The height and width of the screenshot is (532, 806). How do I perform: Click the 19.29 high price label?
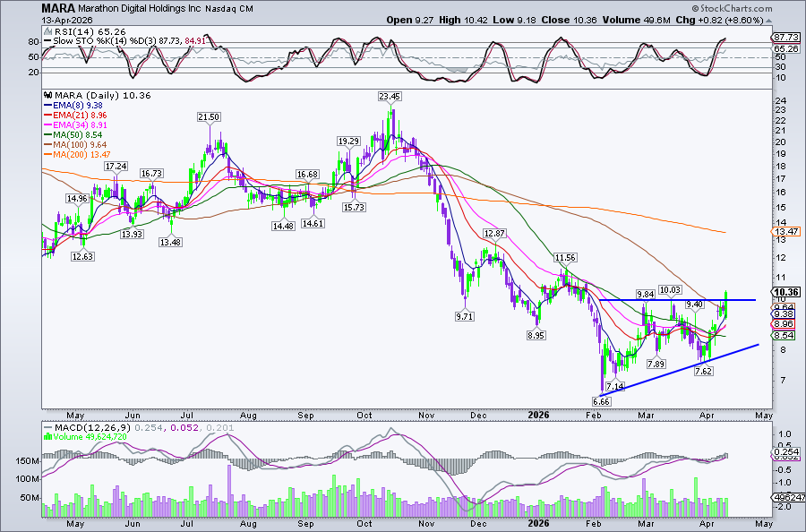coord(348,141)
